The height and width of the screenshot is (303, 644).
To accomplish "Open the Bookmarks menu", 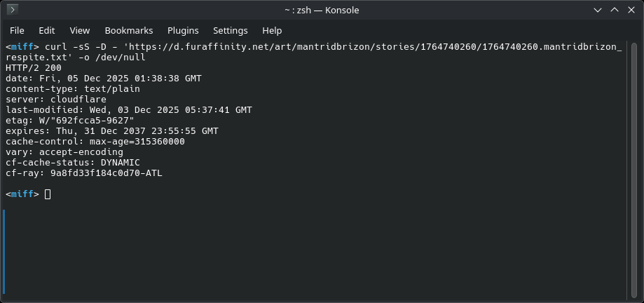I will (128, 30).
